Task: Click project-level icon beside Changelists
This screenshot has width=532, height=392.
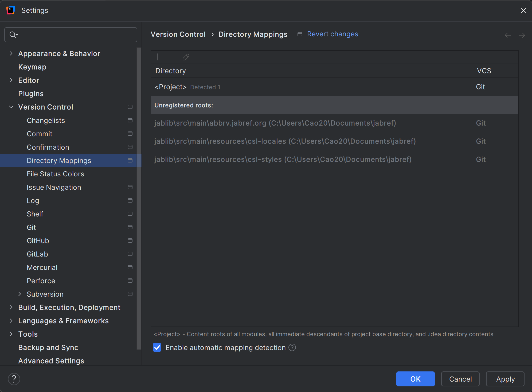Action: point(130,120)
